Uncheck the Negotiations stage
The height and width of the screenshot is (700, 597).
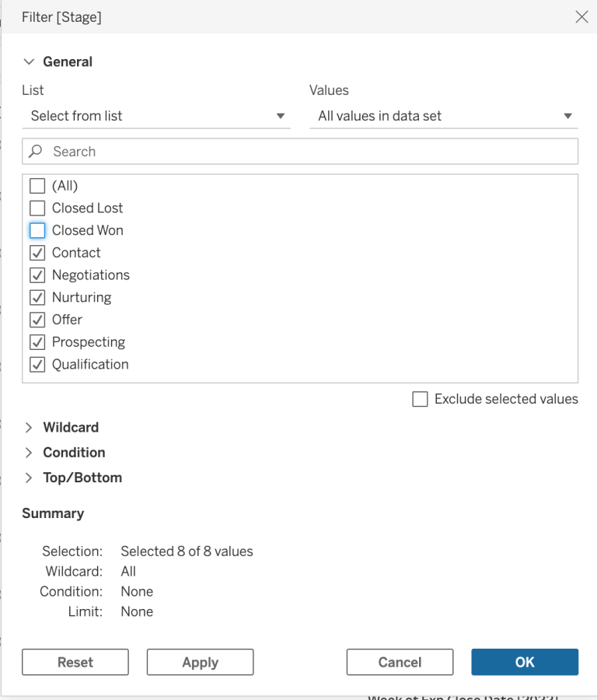click(37, 275)
